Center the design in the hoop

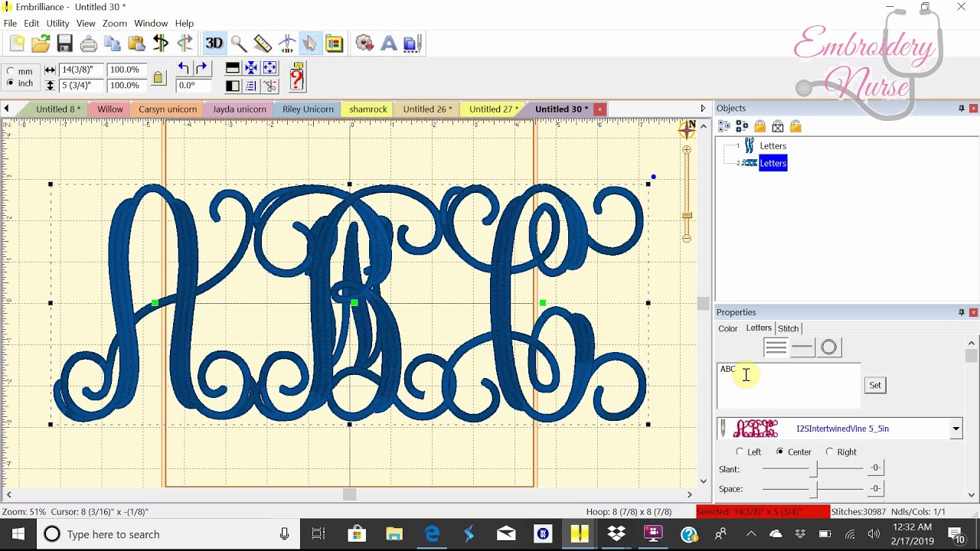click(x=251, y=69)
